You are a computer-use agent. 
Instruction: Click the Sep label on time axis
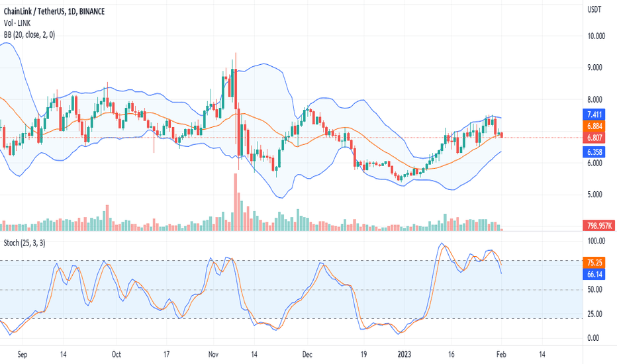pyautogui.click(x=23, y=354)
